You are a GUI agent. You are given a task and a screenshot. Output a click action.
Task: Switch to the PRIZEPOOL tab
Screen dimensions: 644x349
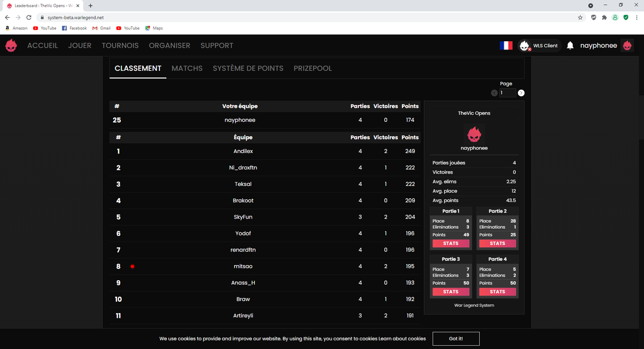coord(313,68)
